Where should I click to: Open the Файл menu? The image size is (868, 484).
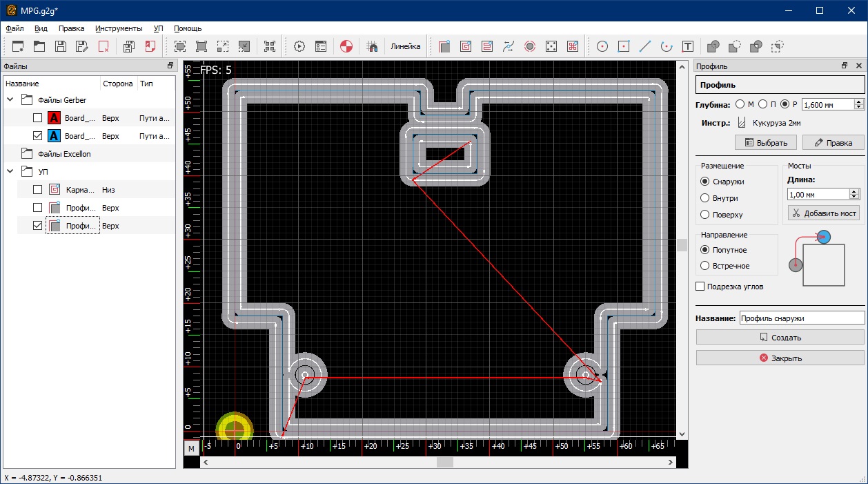click(x=14, y=28)
